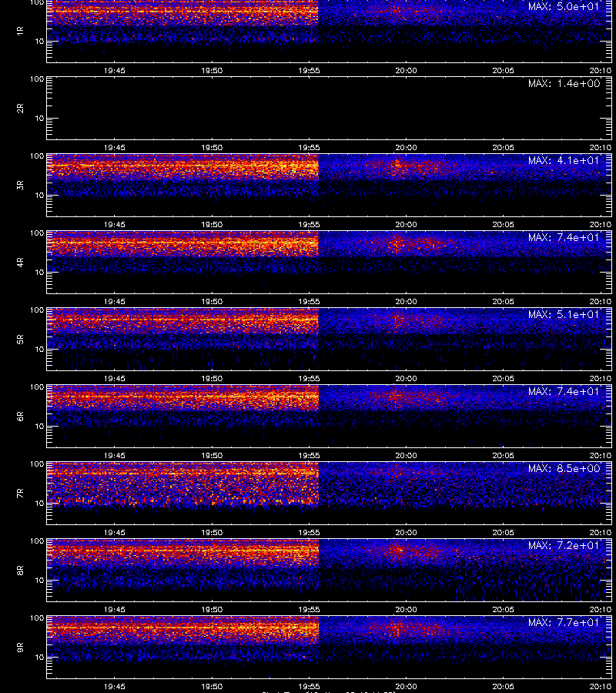
Task: Select the MAX: 7.4e+01 readout in panel 4R
Action: tap(564, 237)
